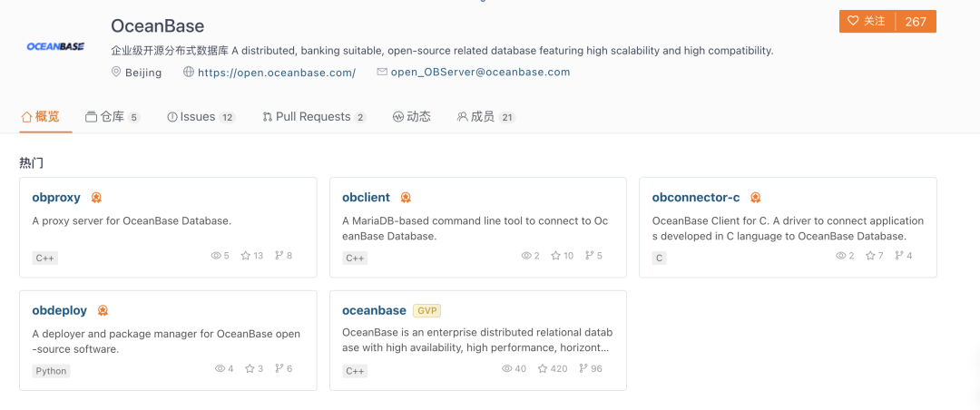Click the watchers eye icon on obproxy
Image resolution: width=980 pixels, height=410 pixels.
point(216,256)
